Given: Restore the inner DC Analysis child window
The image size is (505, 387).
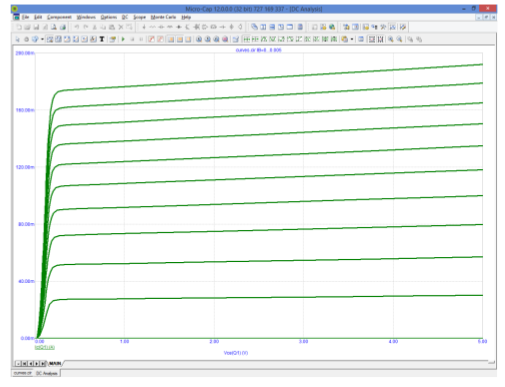Looking at the screenshot, I should point(486,17).
